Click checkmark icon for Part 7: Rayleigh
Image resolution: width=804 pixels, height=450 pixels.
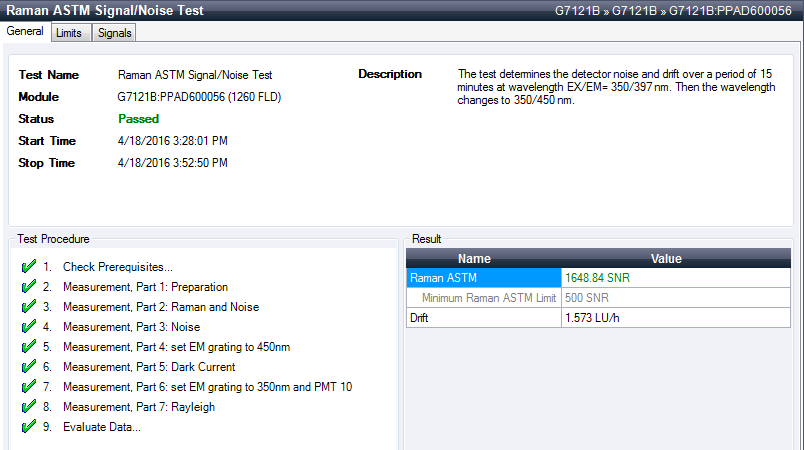(x=28, y=407)
